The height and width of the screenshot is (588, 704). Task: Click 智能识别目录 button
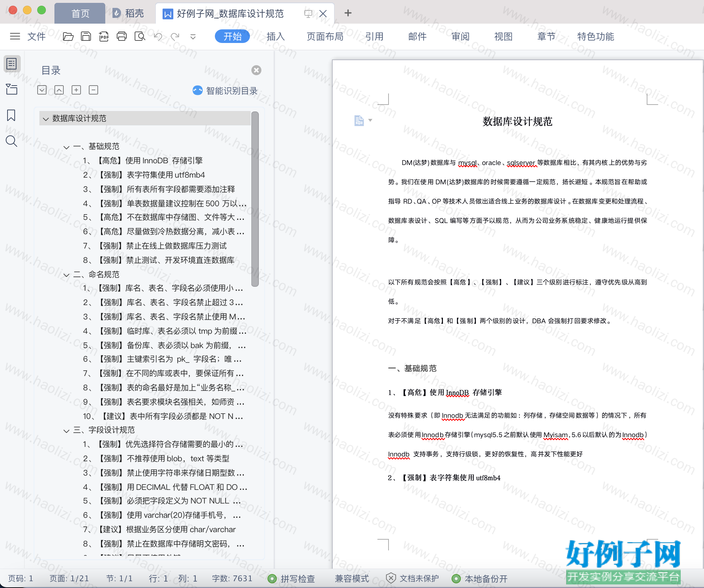coord(225,91)
